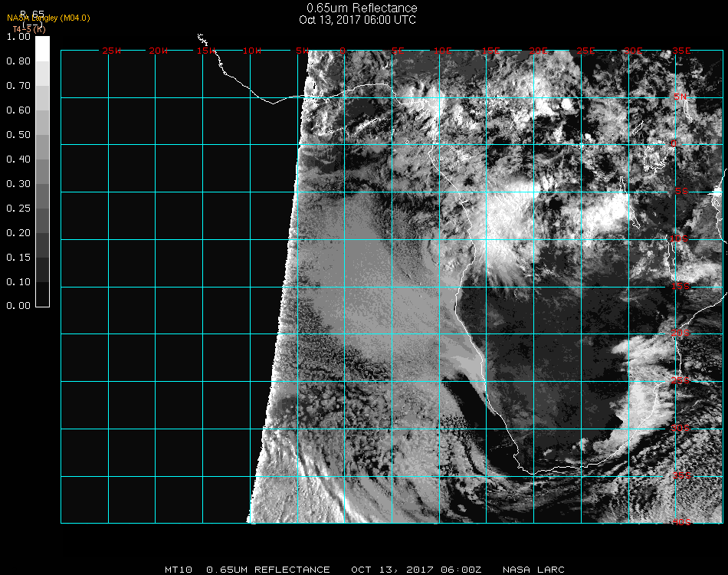
Task: Click the red '25W' longitude label
Action: tap(112, 51)
